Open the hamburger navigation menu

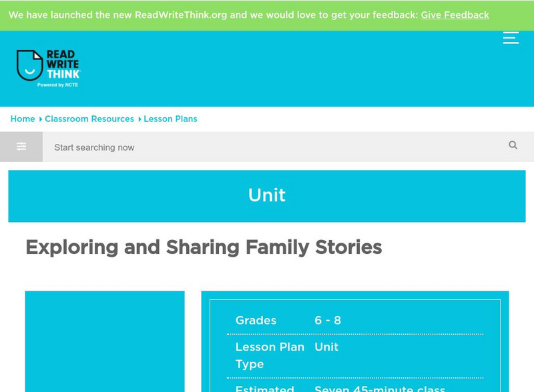click(511, 38)
